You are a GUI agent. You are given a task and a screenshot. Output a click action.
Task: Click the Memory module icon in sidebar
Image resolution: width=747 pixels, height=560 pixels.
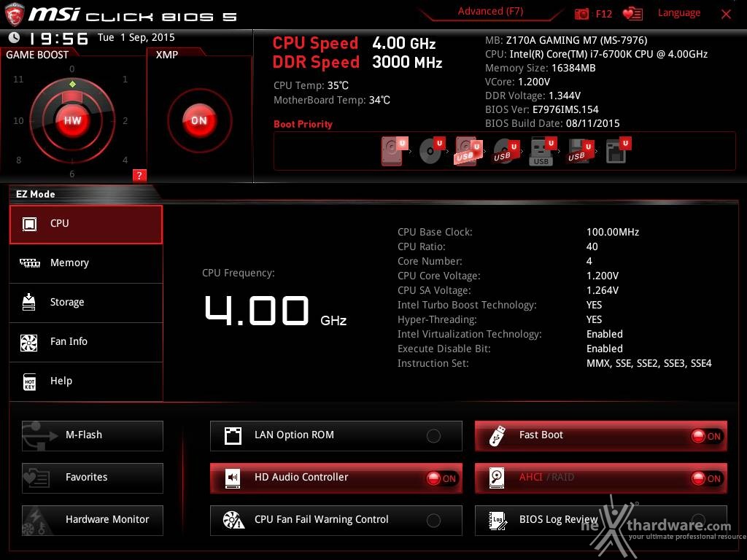pos(29,262)
